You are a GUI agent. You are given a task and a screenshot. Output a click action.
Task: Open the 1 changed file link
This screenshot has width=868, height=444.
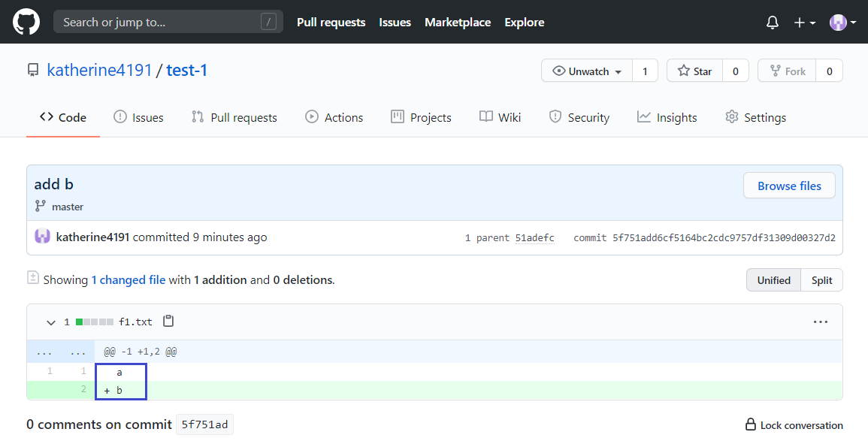(129, 280)
